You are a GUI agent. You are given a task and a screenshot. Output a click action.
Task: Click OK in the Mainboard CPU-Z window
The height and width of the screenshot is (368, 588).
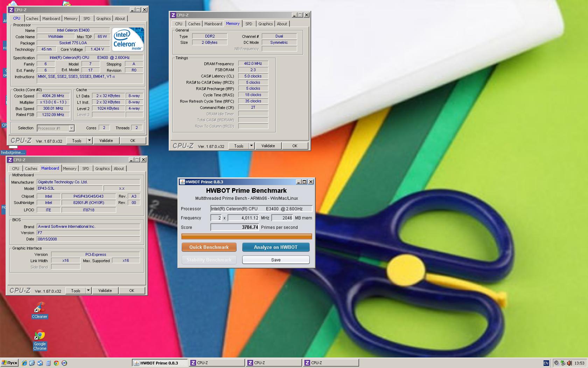132,291
